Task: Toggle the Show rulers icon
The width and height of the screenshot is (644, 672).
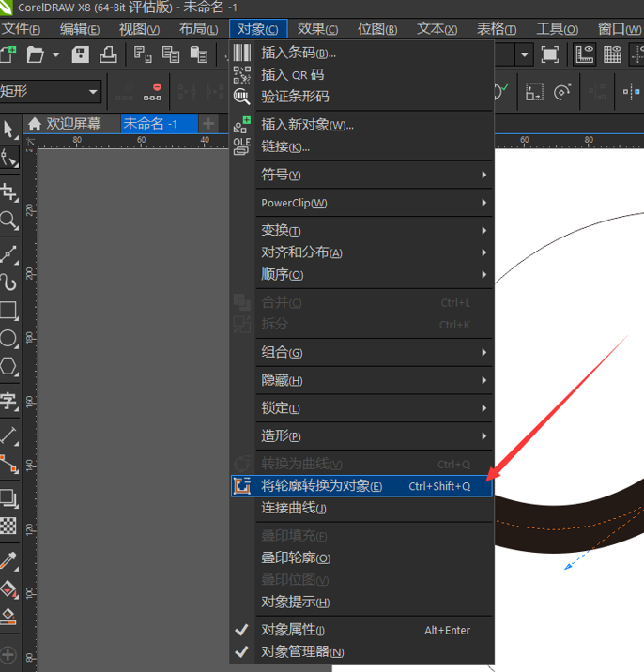Action: (x=585, y=54)
